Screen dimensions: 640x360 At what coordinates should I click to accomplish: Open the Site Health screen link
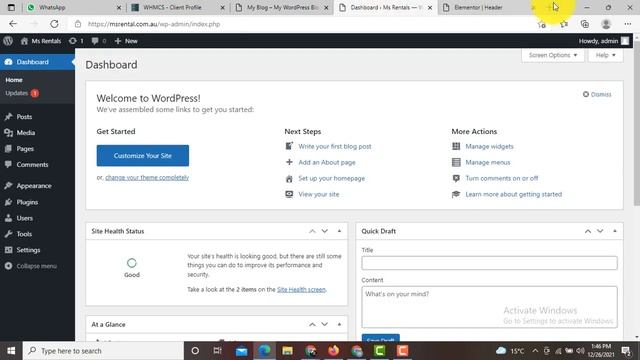[301, 289]
